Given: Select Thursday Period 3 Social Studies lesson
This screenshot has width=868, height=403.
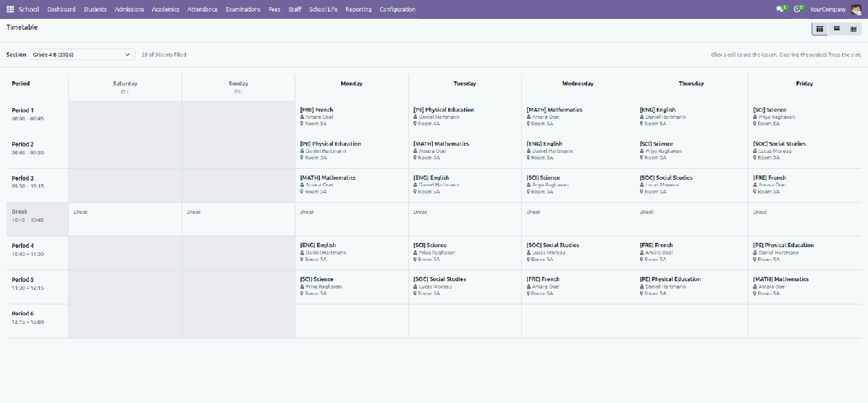Looking at the screenshot, I should tap(691, 185).
